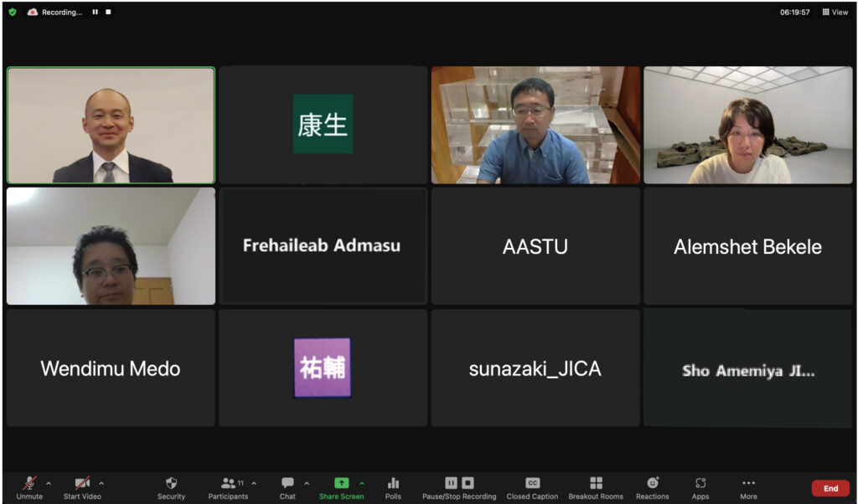The image size is (858, 504).
Task: Stop recording using top-left stop button
Action: (x=108, y=13)
